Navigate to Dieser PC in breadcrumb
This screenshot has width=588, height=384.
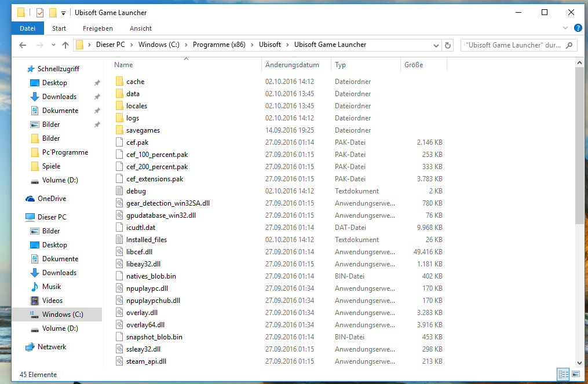tap(110, 45)
